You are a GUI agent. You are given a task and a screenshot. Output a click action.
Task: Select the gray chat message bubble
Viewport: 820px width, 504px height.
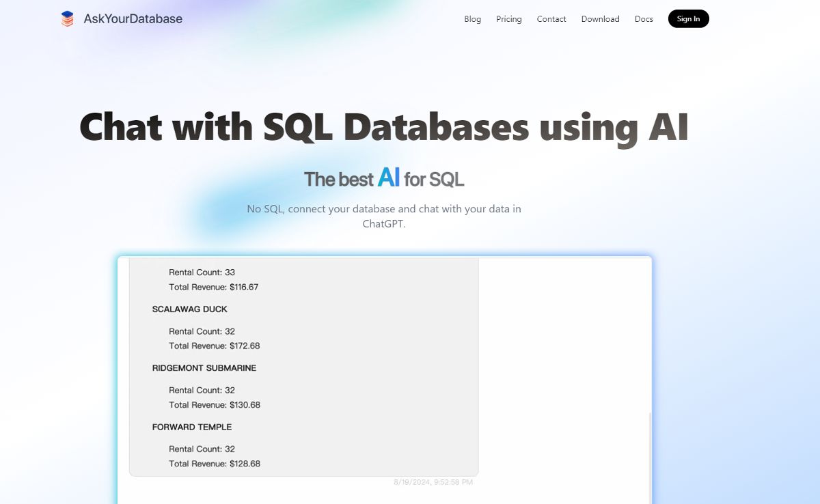304,365
